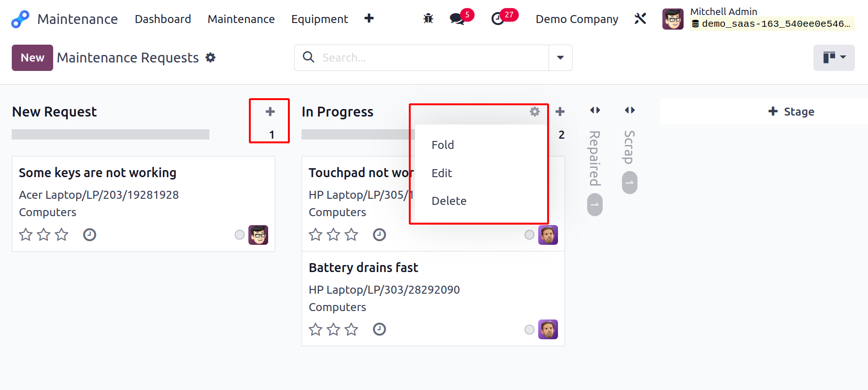Click the New button
Viewport: 868px width, 390px height.
tap(32, 58)
